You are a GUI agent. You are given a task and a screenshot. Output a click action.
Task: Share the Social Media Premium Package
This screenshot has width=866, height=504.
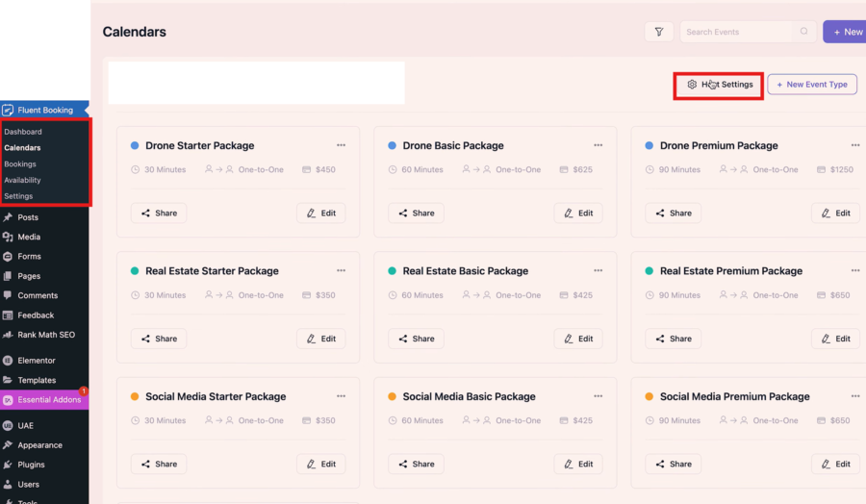click(x=674, y=464)
